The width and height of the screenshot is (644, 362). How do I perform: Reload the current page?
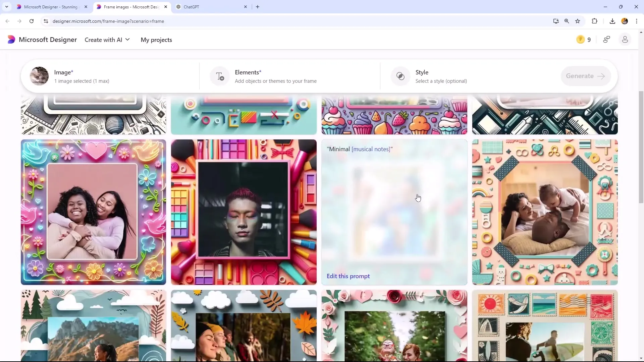[x=32, y=21]
